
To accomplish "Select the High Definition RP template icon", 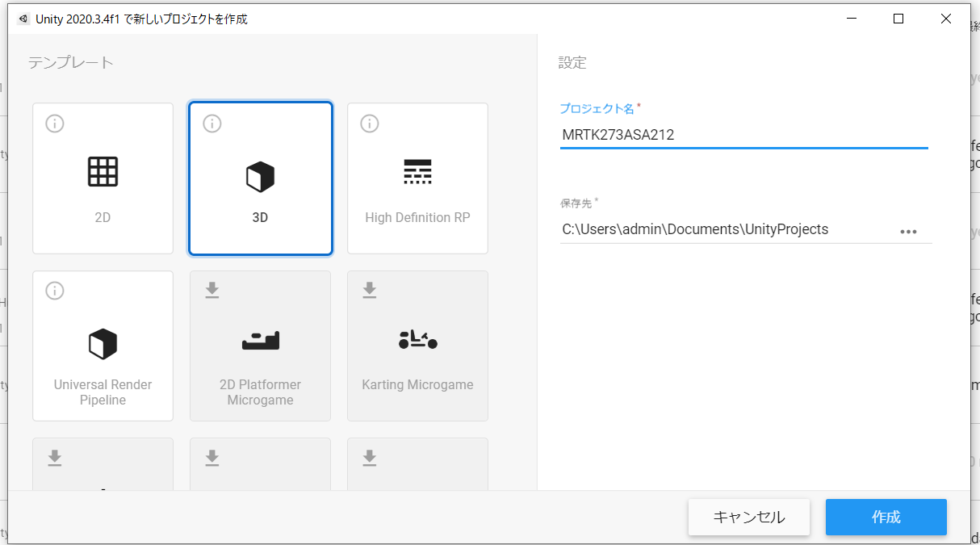I will [x=417, y=172].
